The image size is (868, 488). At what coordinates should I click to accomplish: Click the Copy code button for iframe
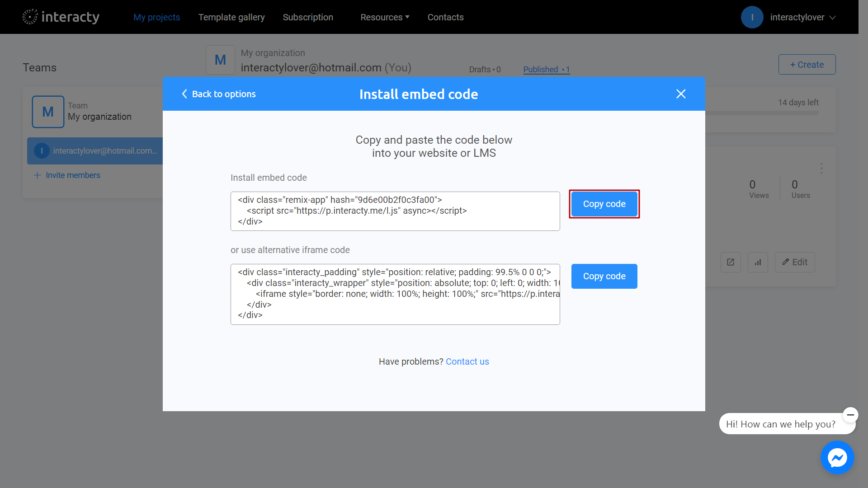(x=604, y=276)
